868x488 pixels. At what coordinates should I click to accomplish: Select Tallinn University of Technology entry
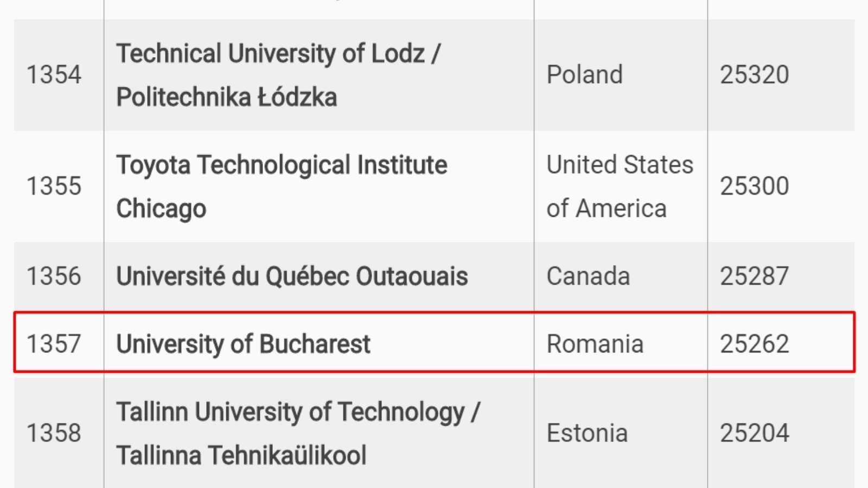[x=298, y=433]
